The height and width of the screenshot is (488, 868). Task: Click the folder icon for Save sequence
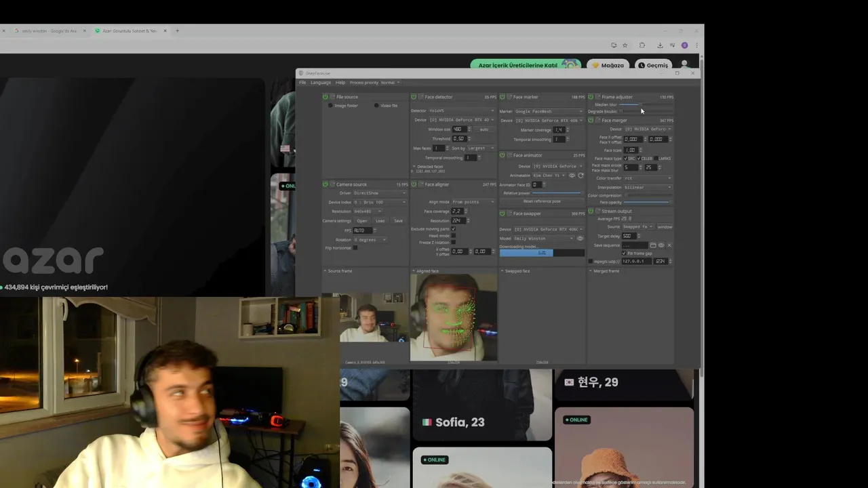(x=653, y=245)
